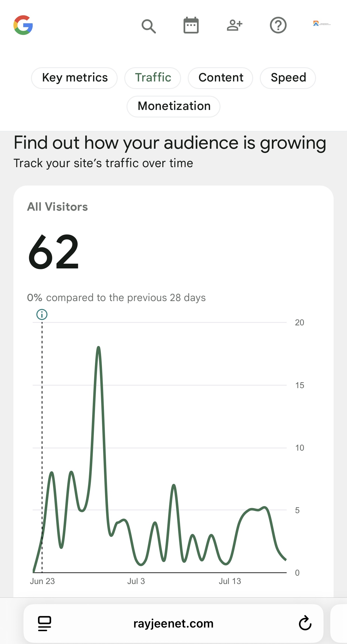
Task: Select the Monetization chip
Action: pos(173,106)
